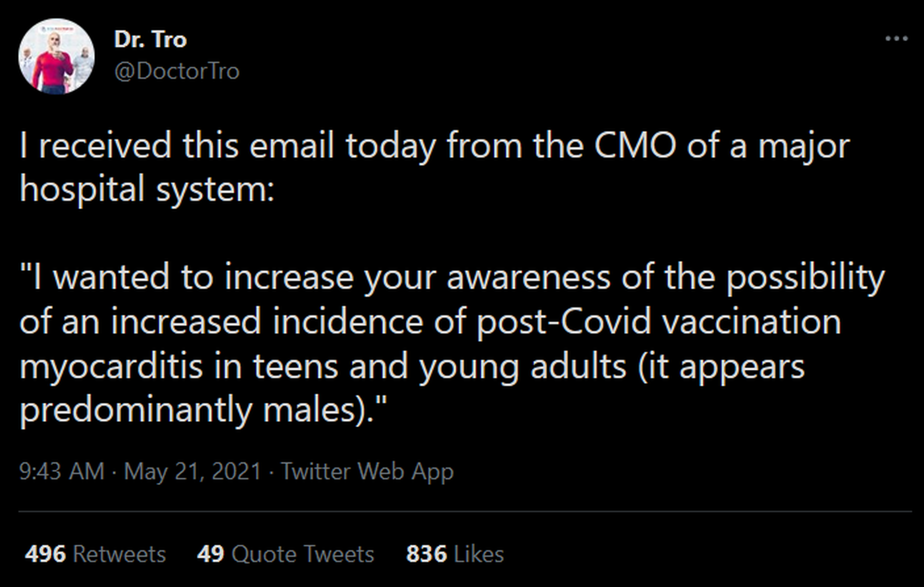Click the May 21, 2021 date
Screen dimensions: 924x587
[x=193, y=471]
